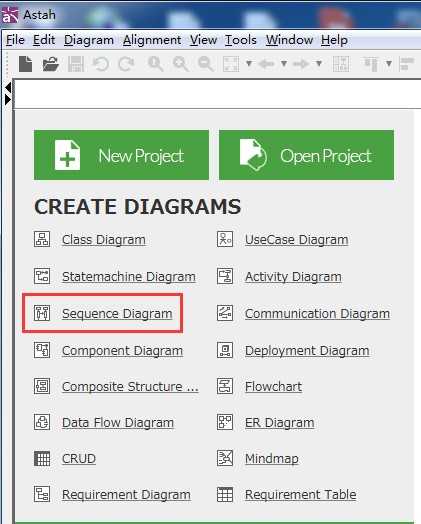The width and height of the screenshot is (421, 524).
Task: Click the zoom 100% magnifier icon
Action: pos(156,63)
